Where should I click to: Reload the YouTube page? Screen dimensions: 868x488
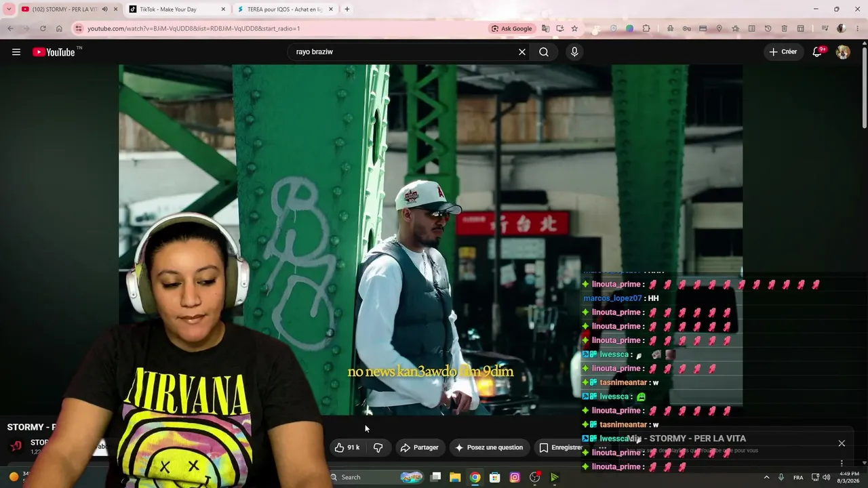point(43,28)
